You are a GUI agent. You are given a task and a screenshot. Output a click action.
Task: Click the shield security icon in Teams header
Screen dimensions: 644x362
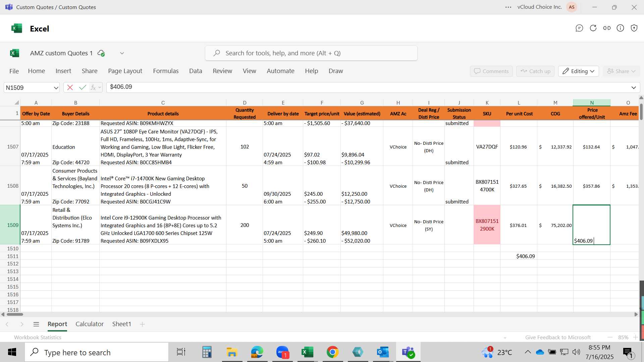pyautogui.click(x=634, y=28)
